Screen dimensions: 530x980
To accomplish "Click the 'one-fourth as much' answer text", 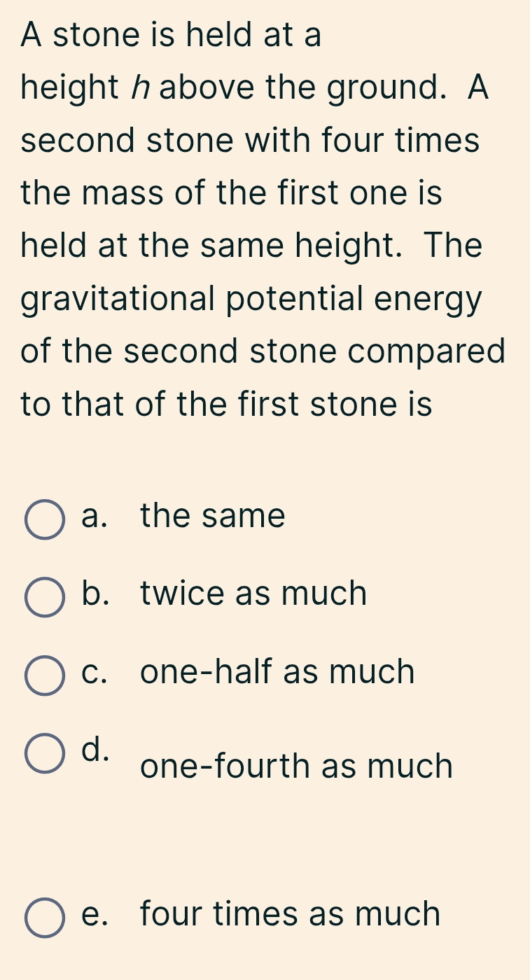I will [297, 766].
